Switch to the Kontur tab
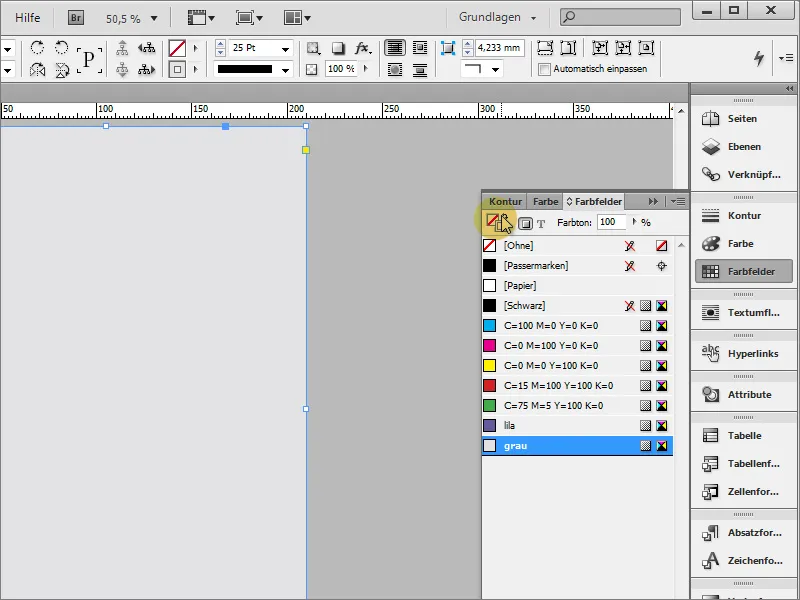The height and width of the screenshot is (600, 800). pos(505,202)
